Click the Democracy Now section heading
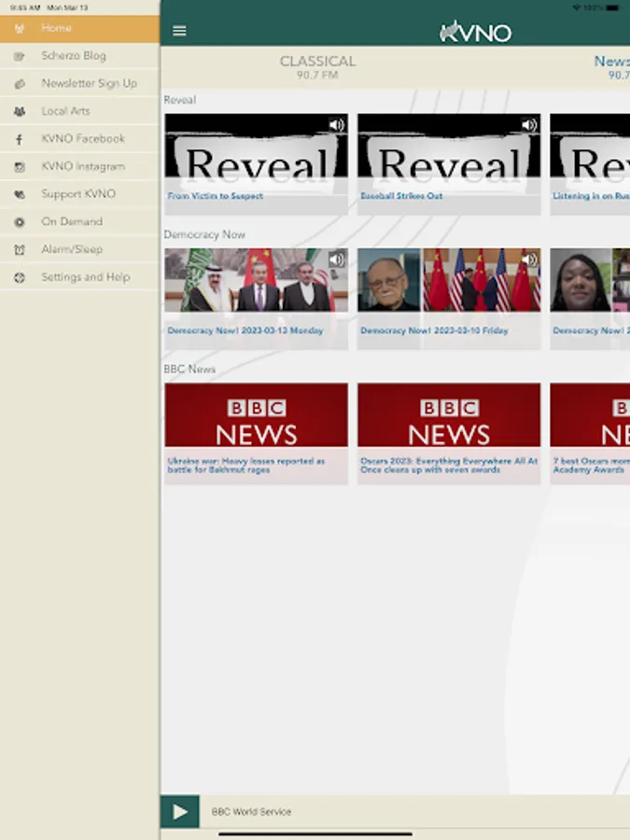 [x=204, y=234]
